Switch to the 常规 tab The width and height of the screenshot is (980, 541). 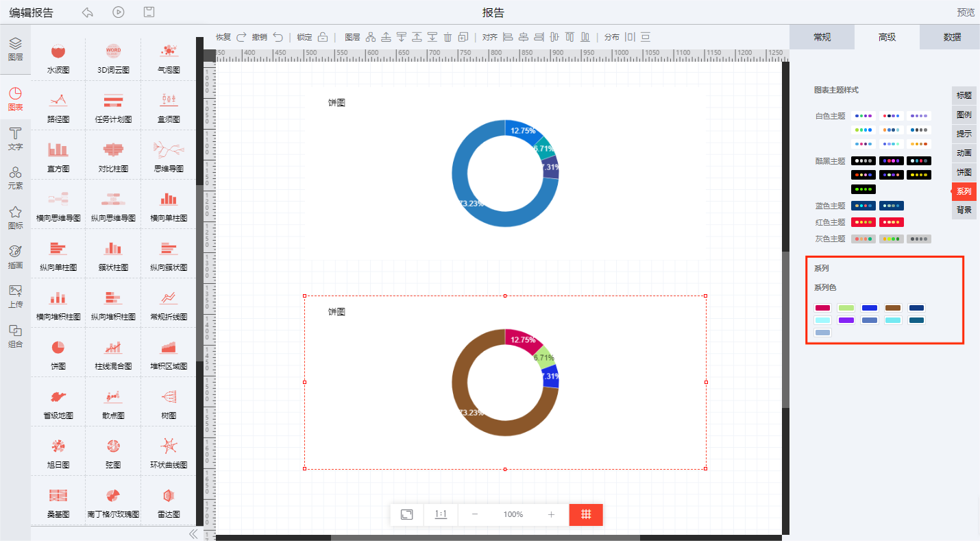click(x=822, y=37)
